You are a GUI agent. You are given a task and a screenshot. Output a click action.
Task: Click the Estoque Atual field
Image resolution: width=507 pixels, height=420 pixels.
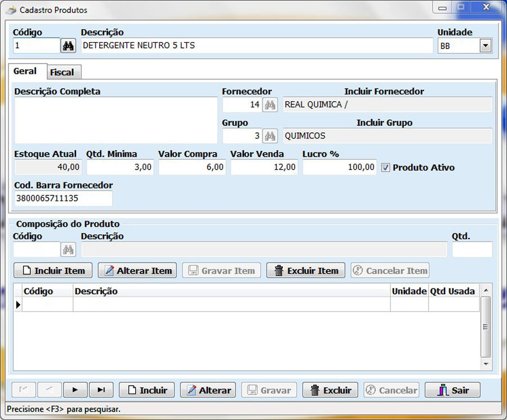pos(48,167)
